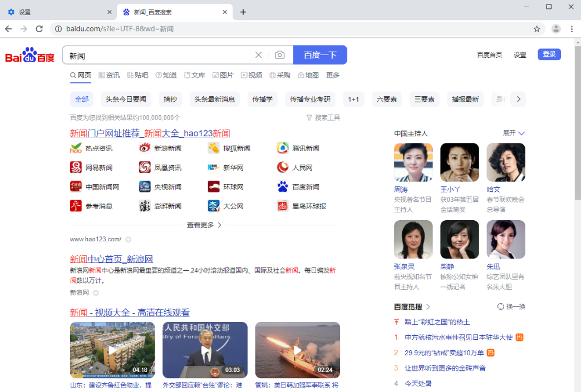Open the 大公网 site icon

(x=214, y=206)
